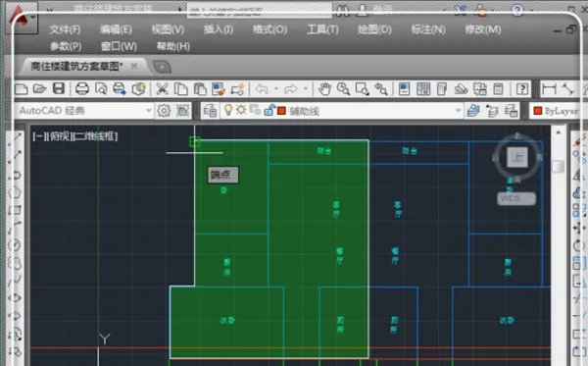Image resolution: width=588 pixels, height=366 pixels.
Task: Click the Copy icon
Action: click(181, 89)
